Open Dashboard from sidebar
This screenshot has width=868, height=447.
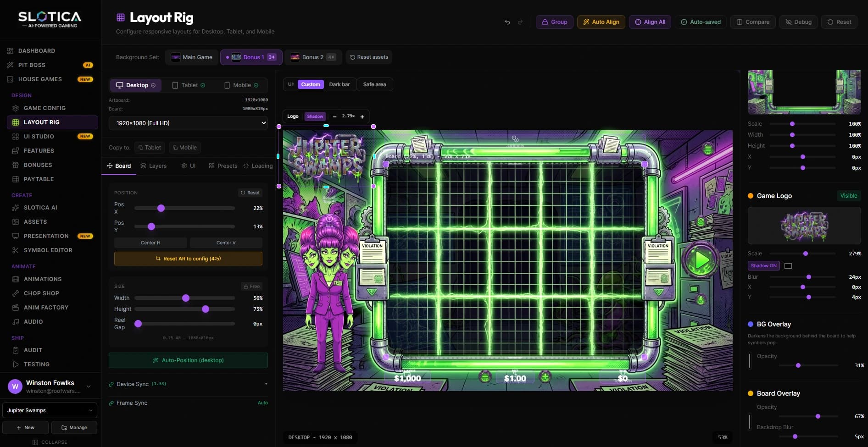coord(37,51)
